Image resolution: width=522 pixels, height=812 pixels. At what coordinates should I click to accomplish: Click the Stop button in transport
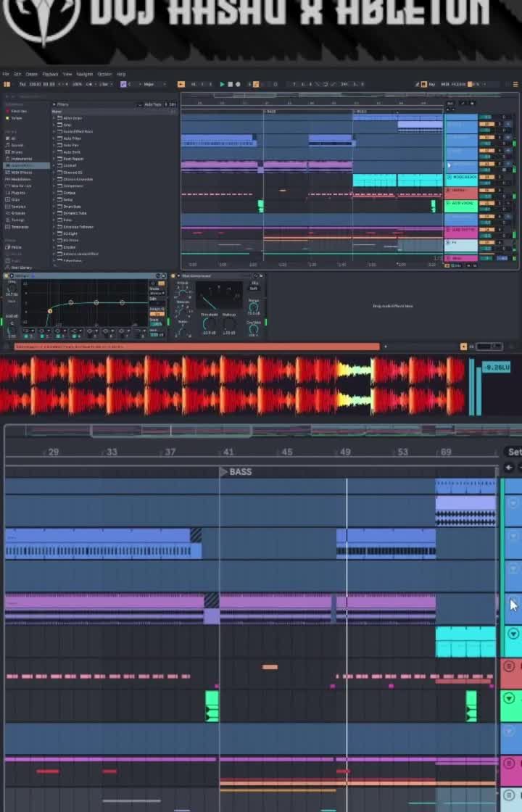[x=230, y=84]
